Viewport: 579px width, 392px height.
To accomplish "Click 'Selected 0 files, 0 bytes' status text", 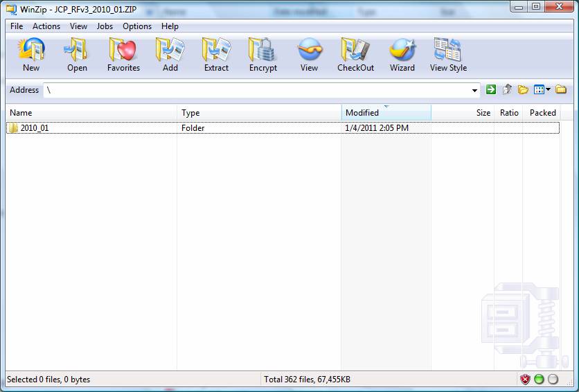I will pyautogui.click(x=48, y=380).
